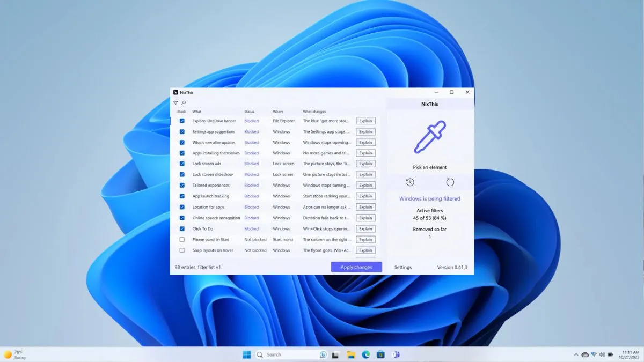Image resolution: width=644 pixels, height=362 pixels.
Task: Click the search magnifier icon in NixThis
Action: pos(184,103)
